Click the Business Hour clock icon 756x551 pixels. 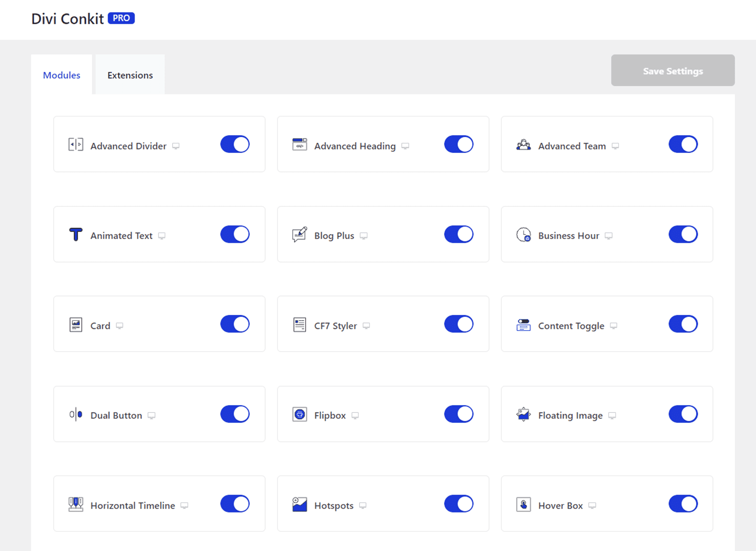523,234
